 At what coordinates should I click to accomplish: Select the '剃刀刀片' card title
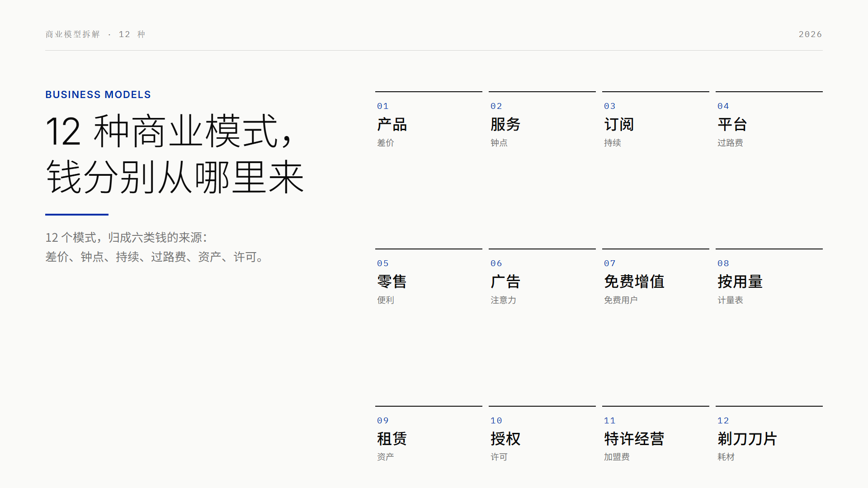point(747,439)
